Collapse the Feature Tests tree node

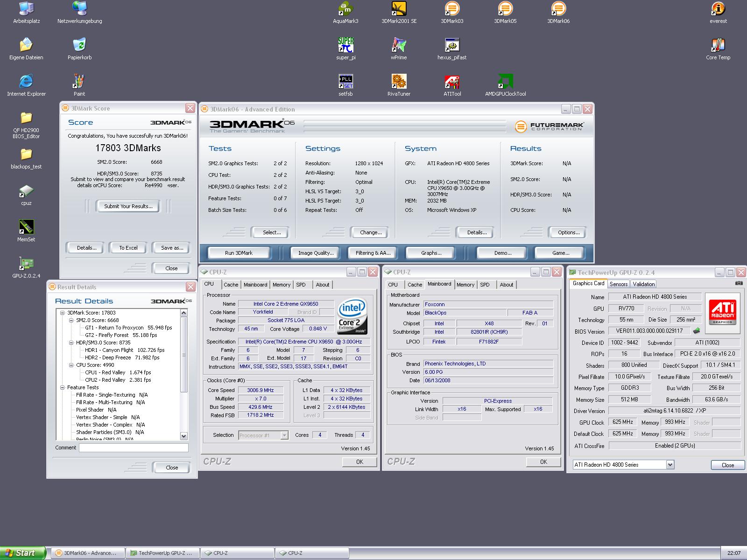(x=63, y=387)
